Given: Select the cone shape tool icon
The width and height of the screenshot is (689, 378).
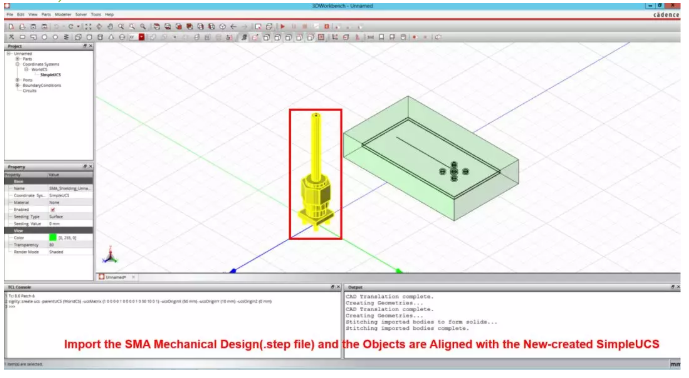Looking at the screenshot, I should 111,37.
